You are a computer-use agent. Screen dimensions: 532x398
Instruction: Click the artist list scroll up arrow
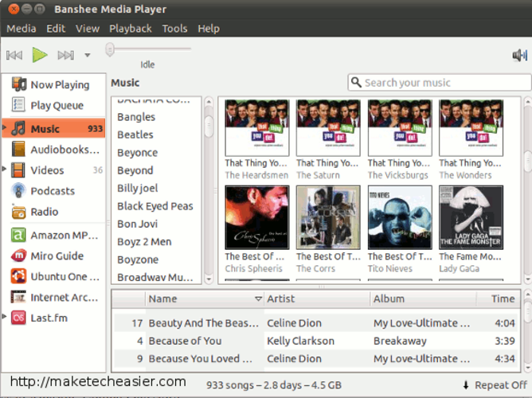209,101
